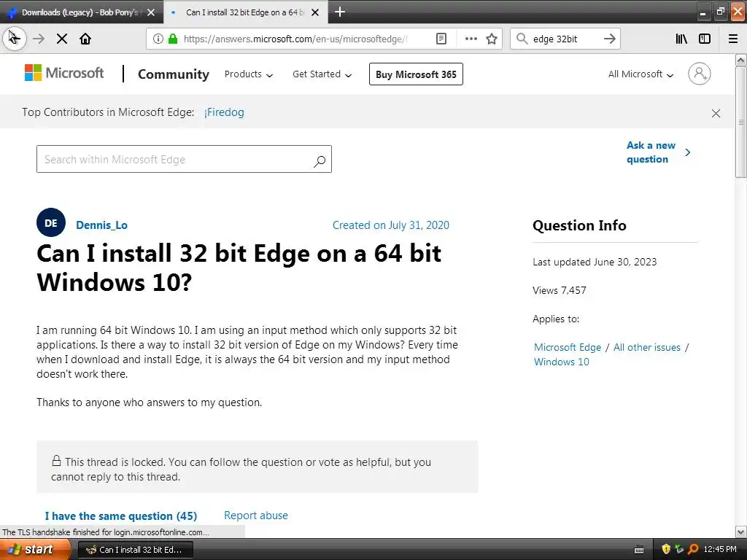This screenshot has width=747, height=560.
Task: Click the keyboard icon in taskbar
Action: [639, 550]
